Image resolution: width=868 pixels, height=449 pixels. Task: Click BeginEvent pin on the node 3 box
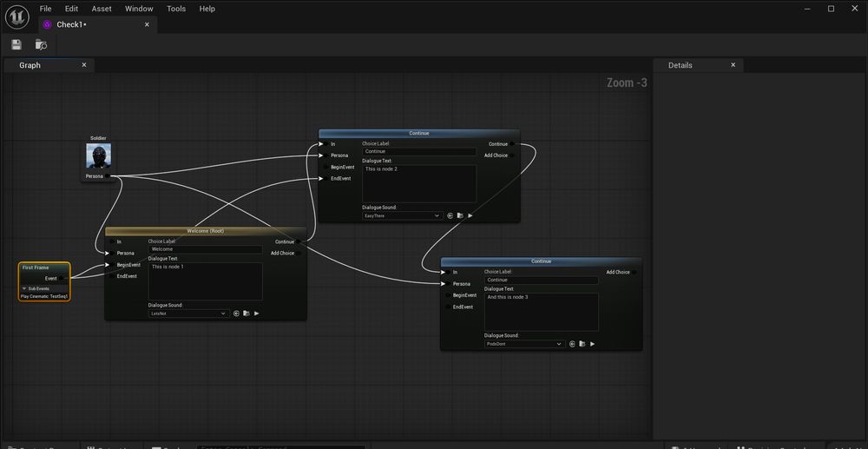click(448, 295)
